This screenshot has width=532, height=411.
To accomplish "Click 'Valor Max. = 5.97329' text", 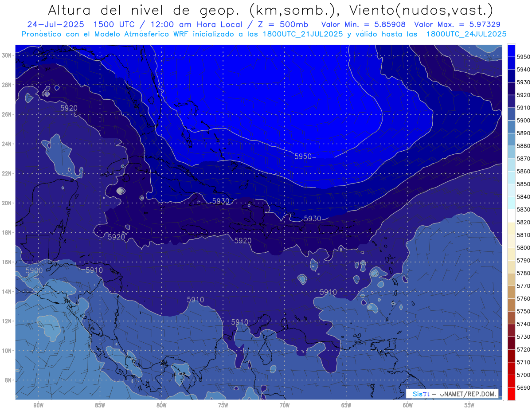I will coord(458,24).
